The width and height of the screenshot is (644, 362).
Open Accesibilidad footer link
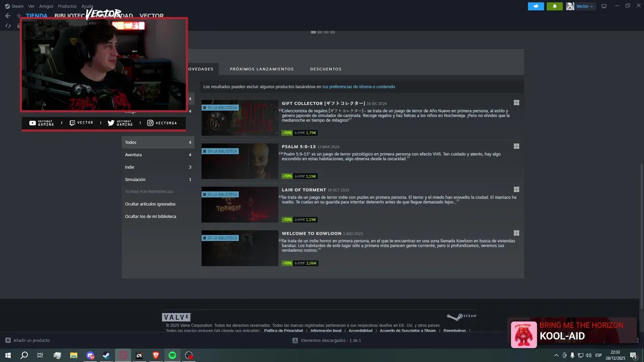coord(360,331)
